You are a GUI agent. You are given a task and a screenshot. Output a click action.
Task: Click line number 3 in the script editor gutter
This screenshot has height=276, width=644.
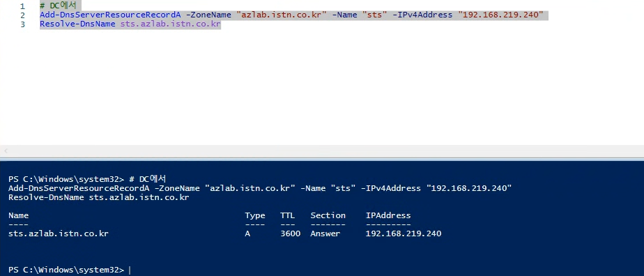coord(22,24)
